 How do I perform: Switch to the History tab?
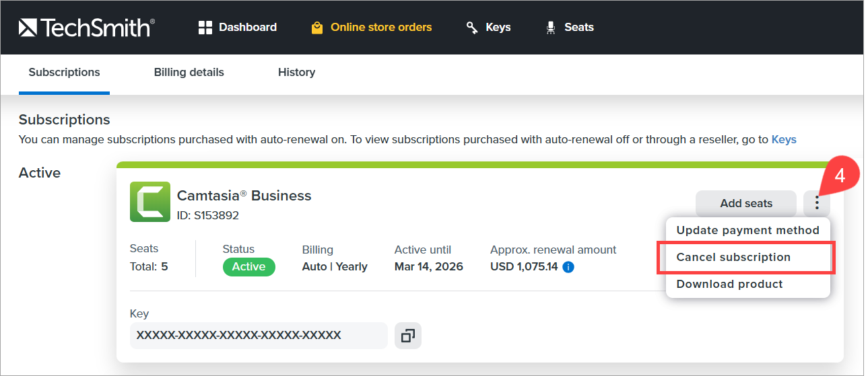296,72
